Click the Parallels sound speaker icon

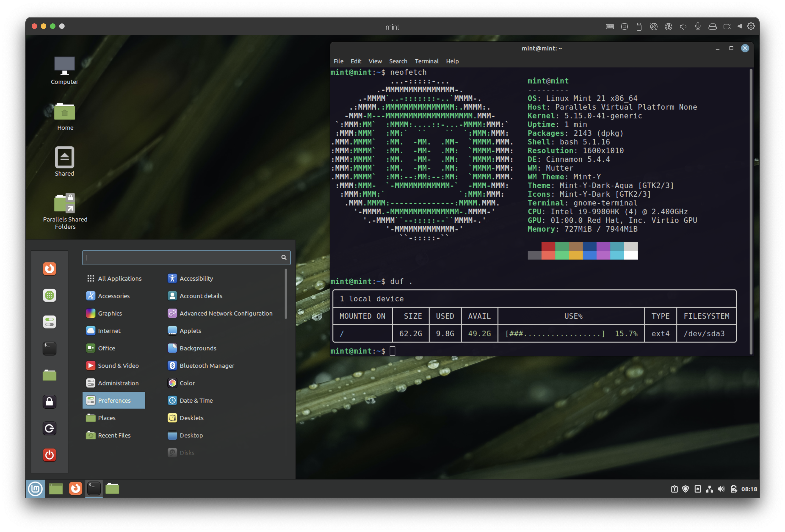(x=683, y=27)
